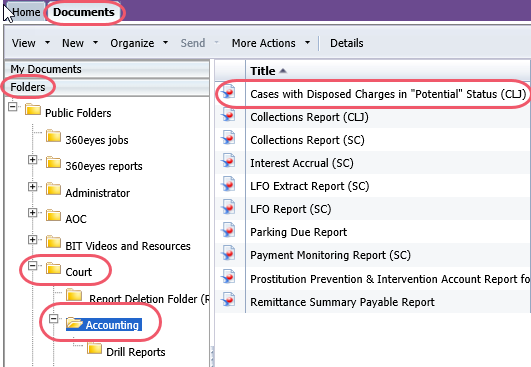531x367 pixels.
Task: Select the Prostitution Prevention & Intervention Account Report
Action: 390,279
